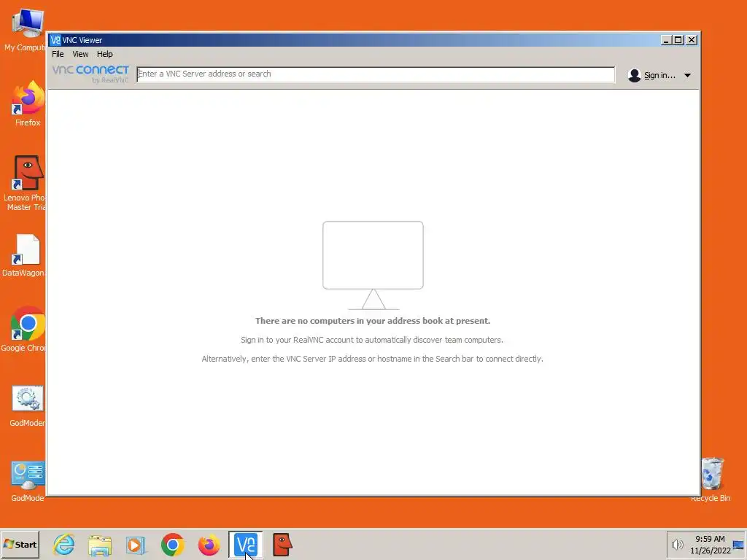
Task: Select the GodMode control panel desktop icon
Action: point(28,481)
